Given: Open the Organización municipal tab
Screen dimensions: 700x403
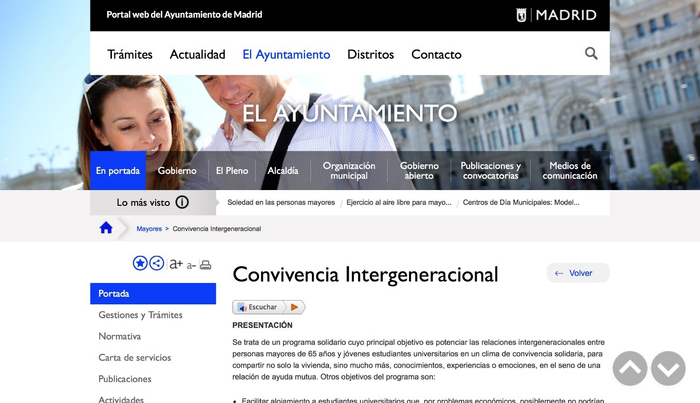Looking at the screenshot, I should pyautogui.click(x=349, y=170).
